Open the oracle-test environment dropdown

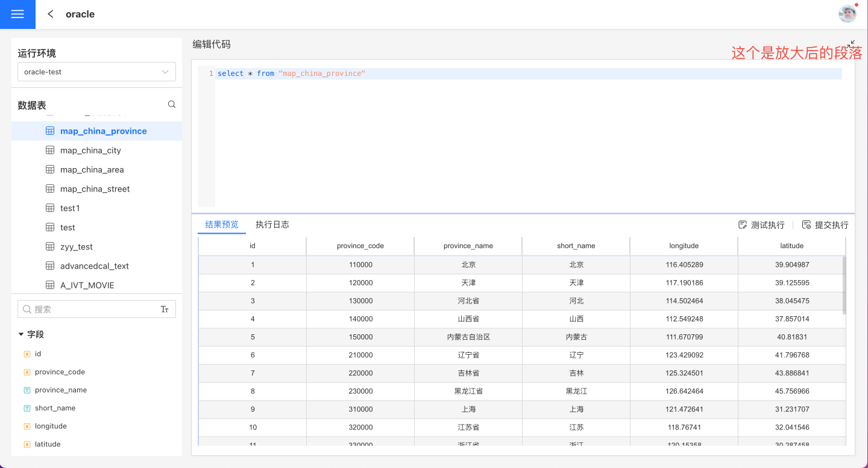[x=96, y=72]
